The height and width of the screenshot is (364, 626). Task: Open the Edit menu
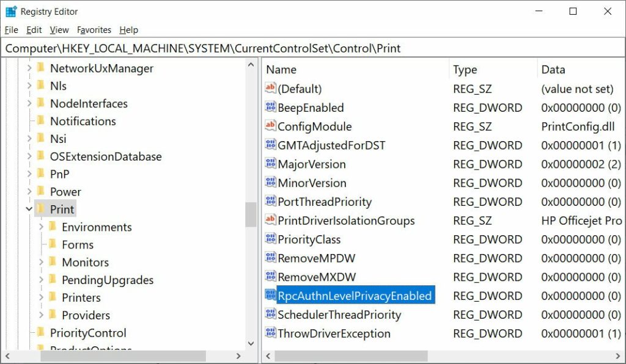[x=34, y=29]
